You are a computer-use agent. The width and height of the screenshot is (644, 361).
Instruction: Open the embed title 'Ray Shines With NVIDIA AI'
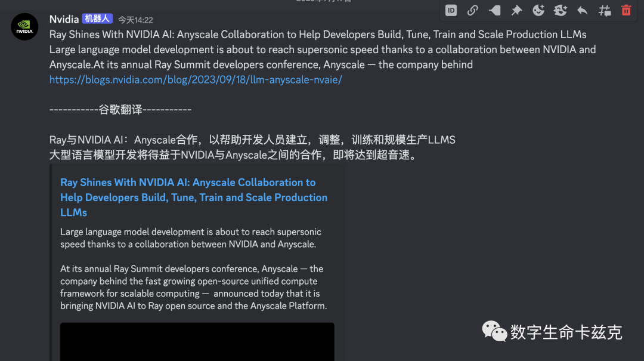pyautogui.click(x=194, y=198)
